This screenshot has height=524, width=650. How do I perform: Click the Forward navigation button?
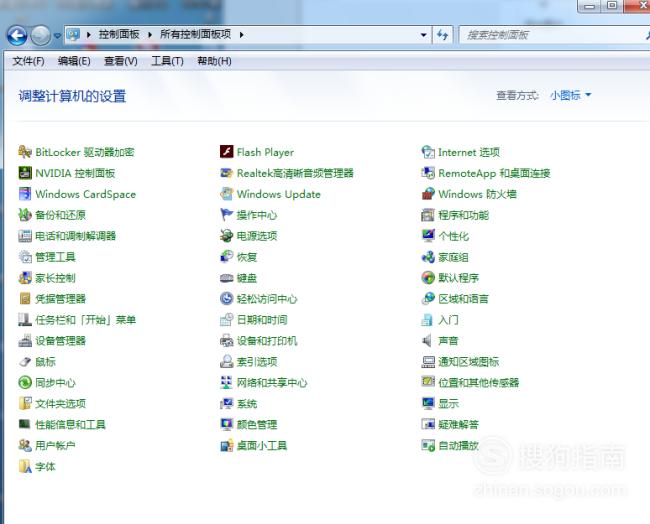pyautogui.click(x=41, y=35)
